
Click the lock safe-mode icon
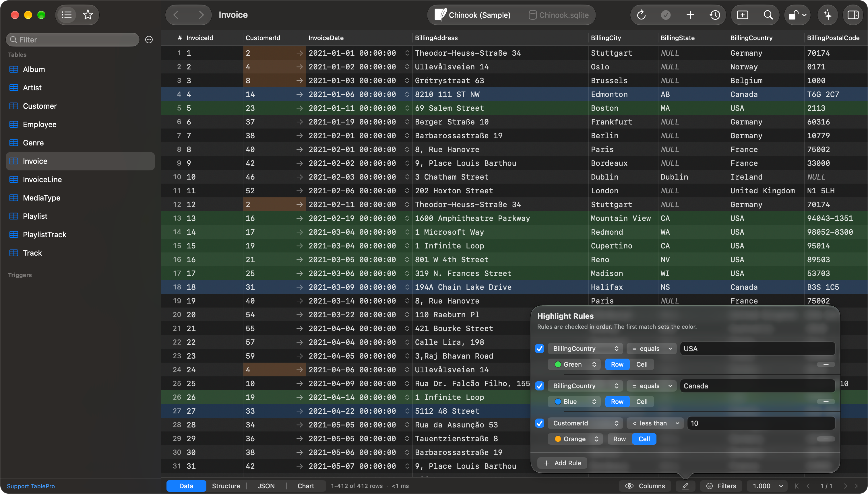click(x=797, y=15)
